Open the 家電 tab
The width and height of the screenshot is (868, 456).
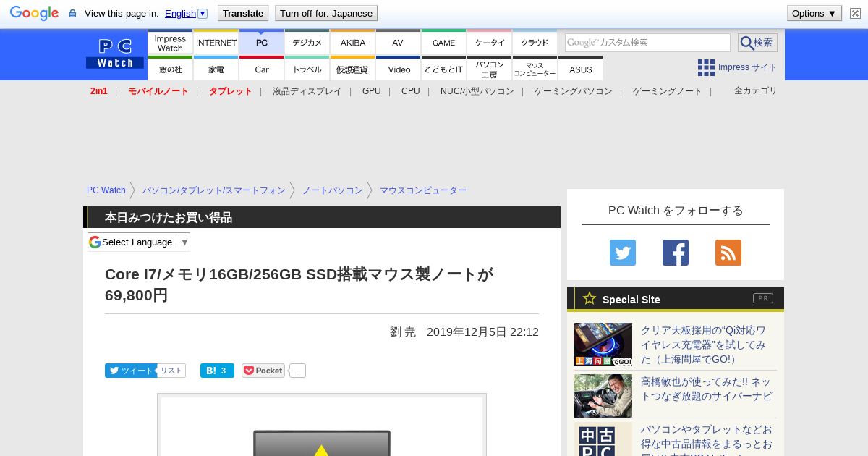(x=216, y=69)
